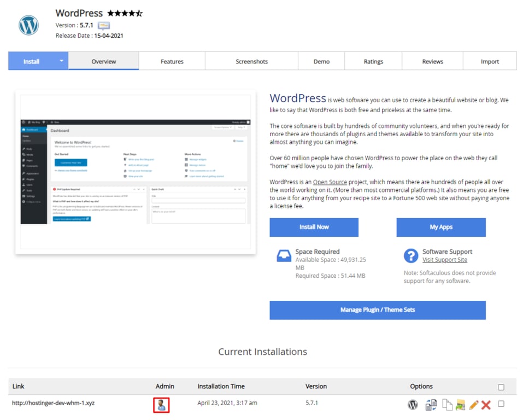Create staging via the staging documents icon
The height and width of the screenshot is (420, 523).
pos(430,404)
